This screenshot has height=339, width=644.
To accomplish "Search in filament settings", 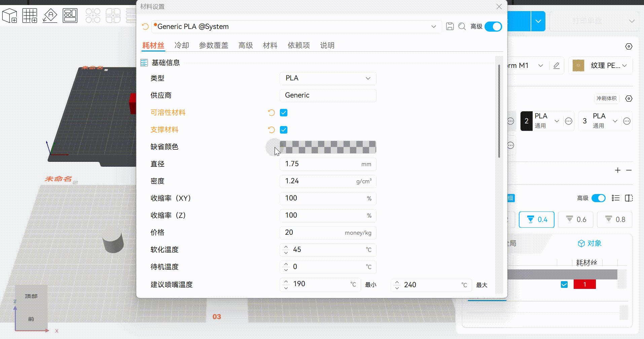I will 462,27.
